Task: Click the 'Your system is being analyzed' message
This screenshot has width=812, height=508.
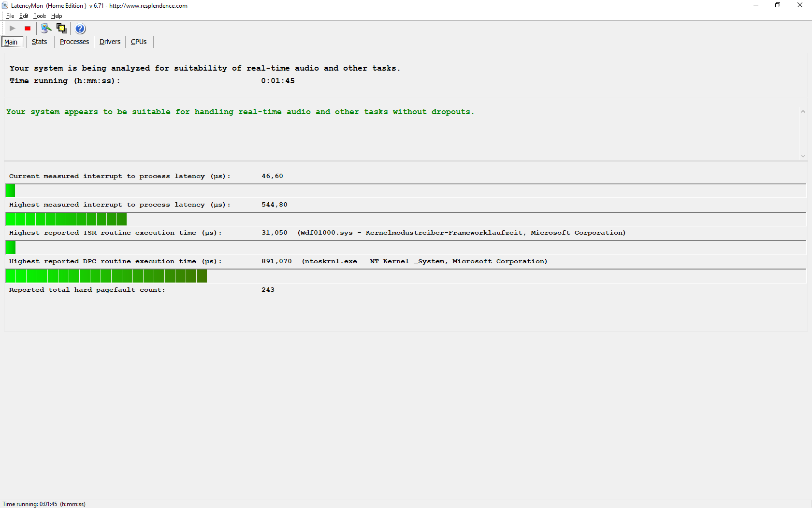Action: pos(205,68)
